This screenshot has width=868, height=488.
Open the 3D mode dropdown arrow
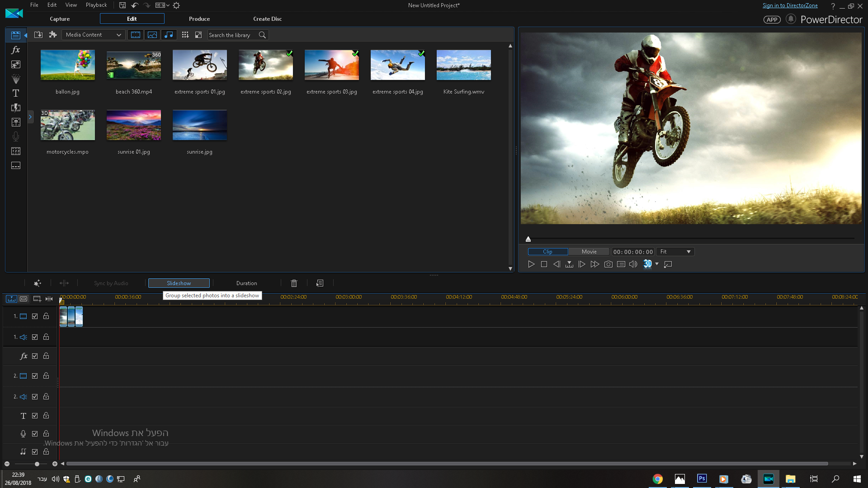(657, 264)
